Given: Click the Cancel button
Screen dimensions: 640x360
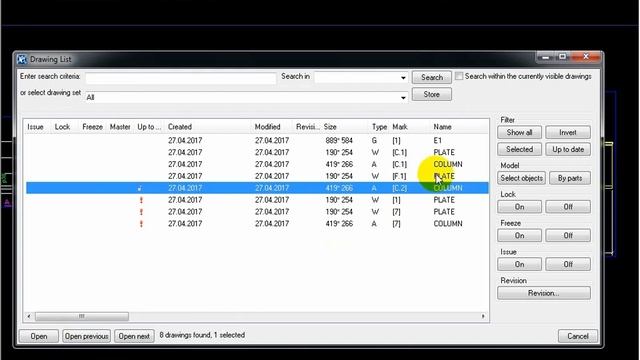Looking at the screenshot, I should coord(578,336).
